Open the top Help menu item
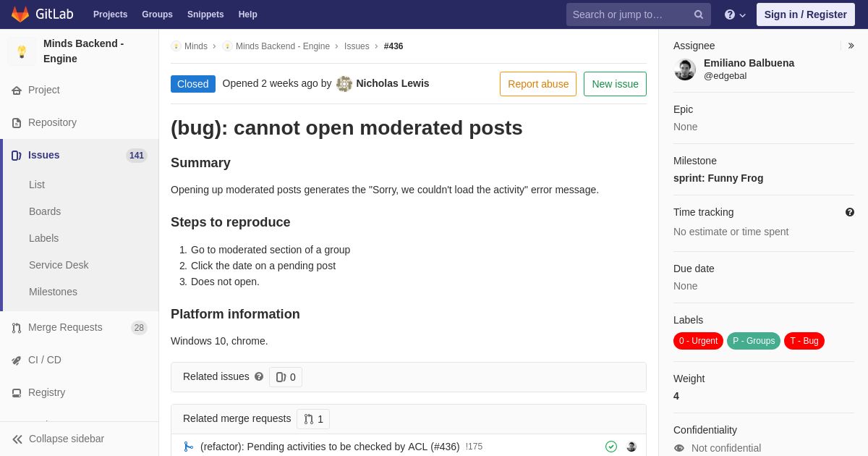This screenshot has height=456, width=868. coord(248,14)
